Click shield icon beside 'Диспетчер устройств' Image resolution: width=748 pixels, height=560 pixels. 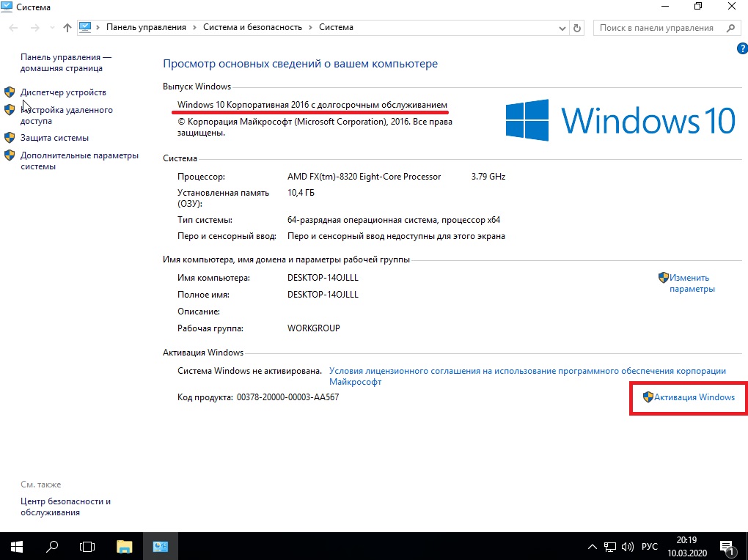click(x=10, y=92)
